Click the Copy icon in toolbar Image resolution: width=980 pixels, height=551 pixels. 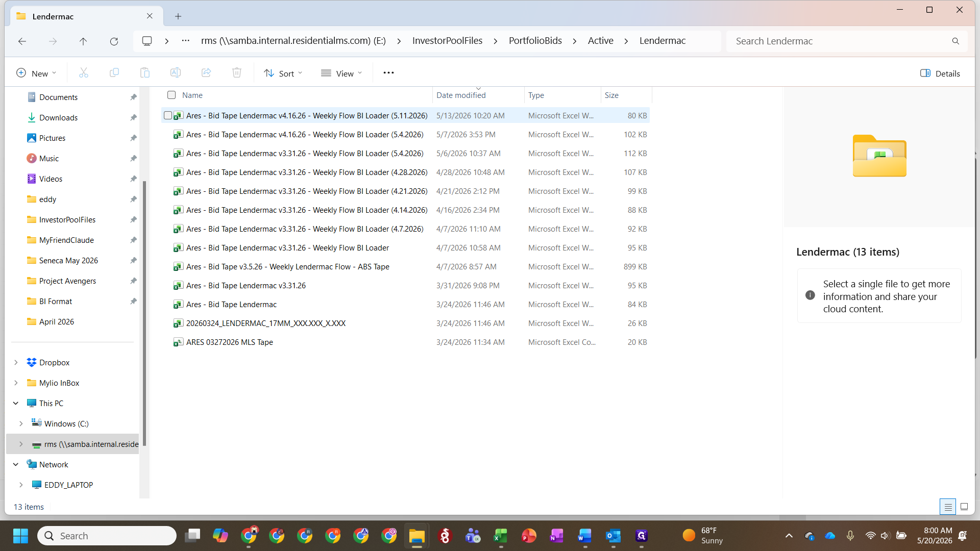pyautogui.click(x=114, y=73)
